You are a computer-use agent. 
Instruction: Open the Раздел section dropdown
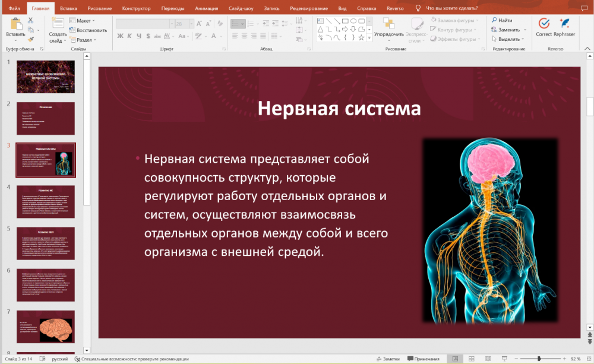83,39
